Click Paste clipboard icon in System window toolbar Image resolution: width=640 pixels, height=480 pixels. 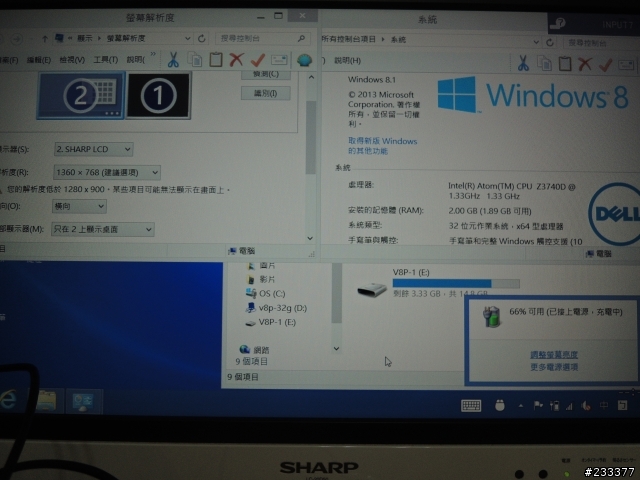pos(565,64)
